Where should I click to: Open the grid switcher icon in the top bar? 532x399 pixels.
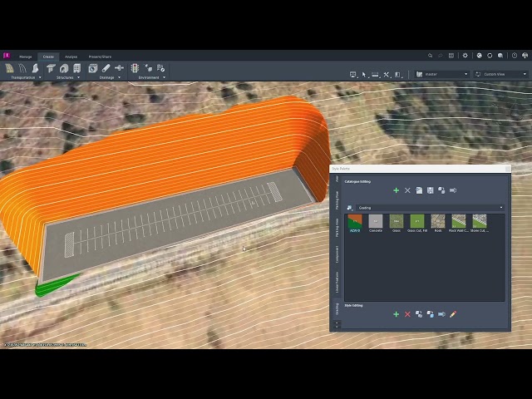pyautogui.click(x=451, y=56)
